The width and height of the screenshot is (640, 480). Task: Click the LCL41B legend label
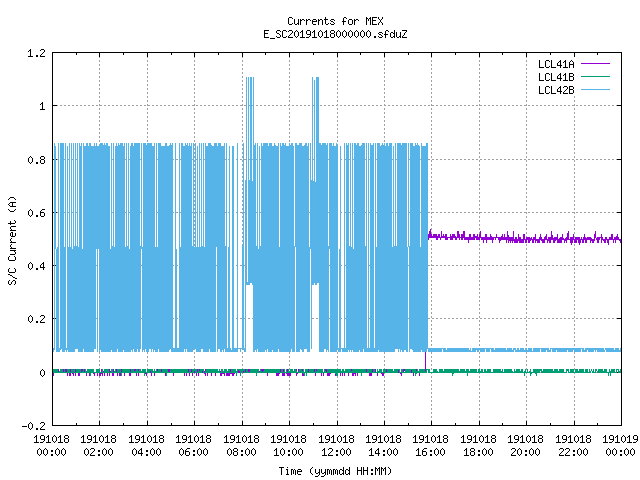(556, 77)
